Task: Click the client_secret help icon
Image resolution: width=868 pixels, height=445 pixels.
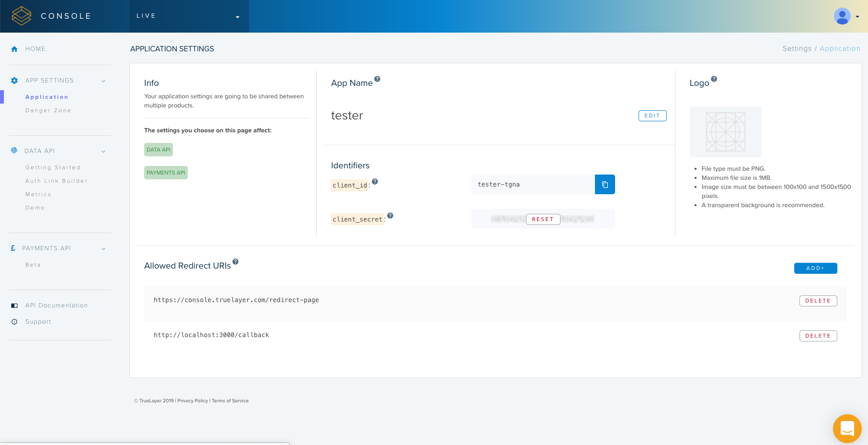Action: tap(390, 215)
